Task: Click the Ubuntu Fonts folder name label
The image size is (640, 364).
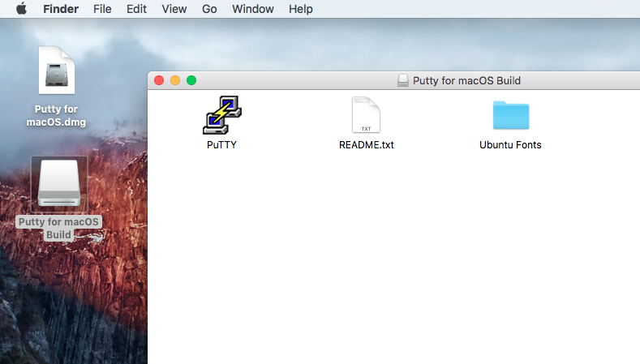Action: [x=510, y=145]
